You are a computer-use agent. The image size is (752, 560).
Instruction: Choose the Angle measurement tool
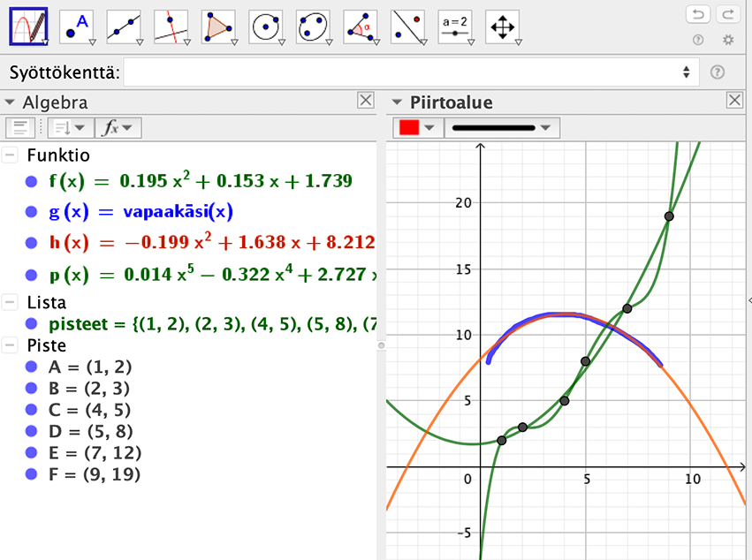(361, 27)
